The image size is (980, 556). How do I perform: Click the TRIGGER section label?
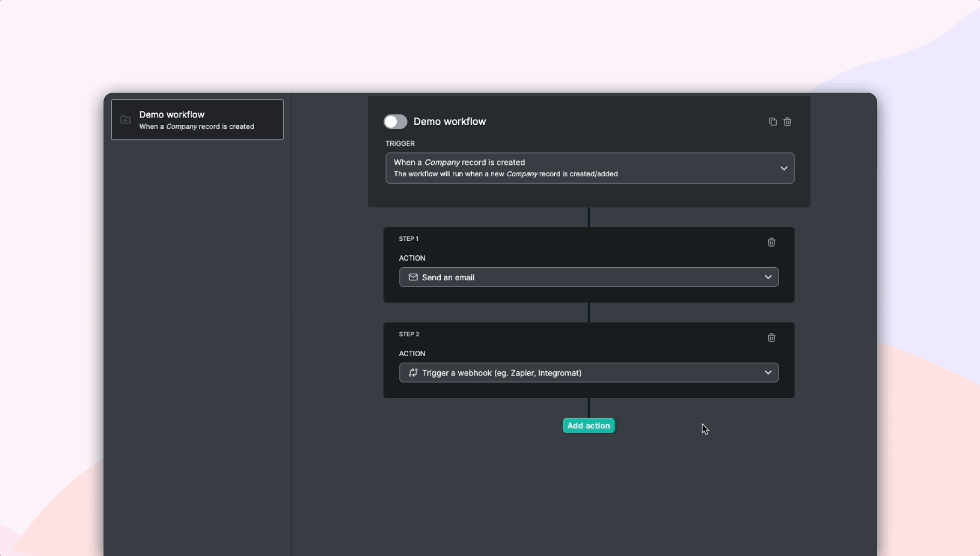(399, 143)
